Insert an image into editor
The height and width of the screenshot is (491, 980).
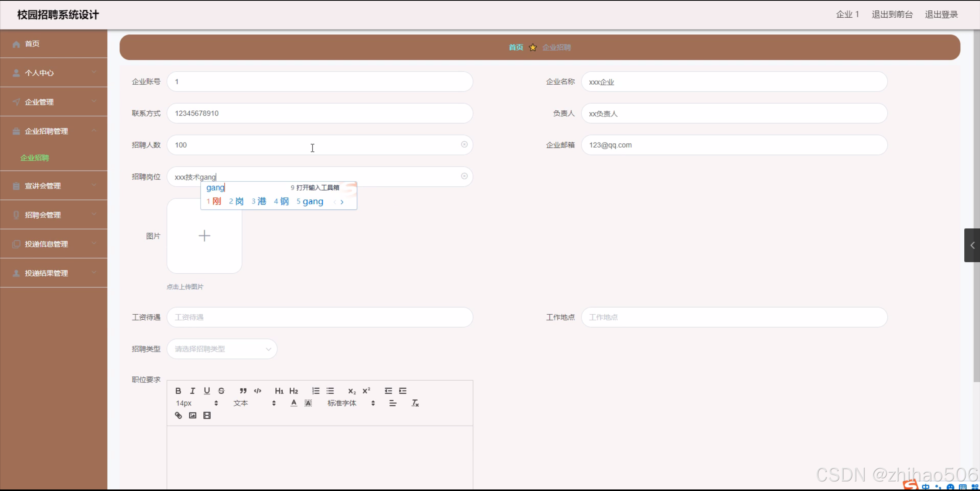193,415
